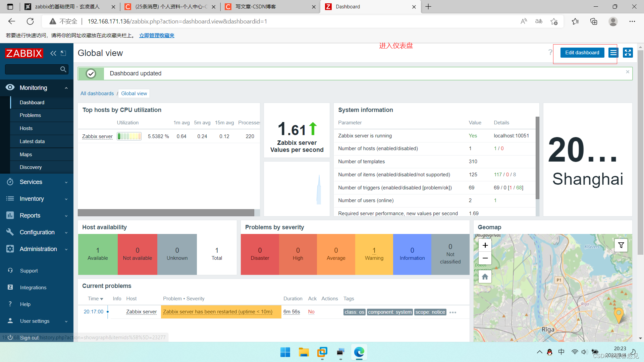
Task: Refresh the browser page
Action: tap(30, 21)
